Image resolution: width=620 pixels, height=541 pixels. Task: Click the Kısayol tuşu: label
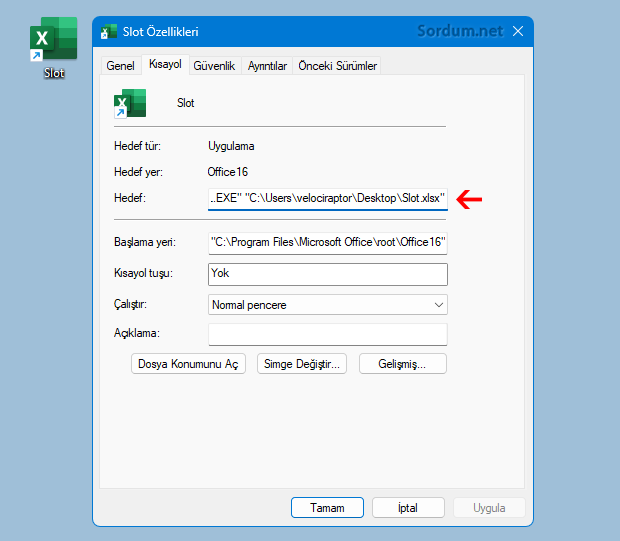click(x=143, y=273)
